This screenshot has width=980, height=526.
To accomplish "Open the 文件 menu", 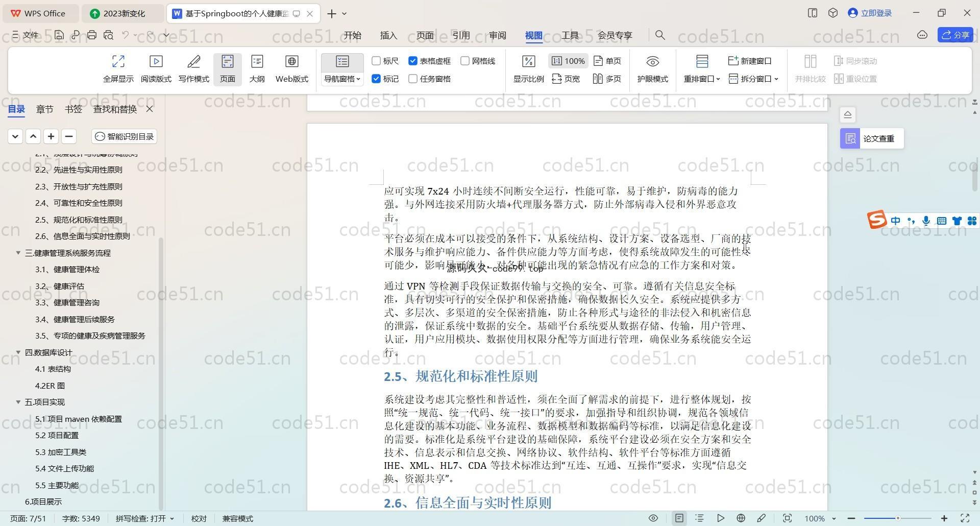I will click(26, 35).
